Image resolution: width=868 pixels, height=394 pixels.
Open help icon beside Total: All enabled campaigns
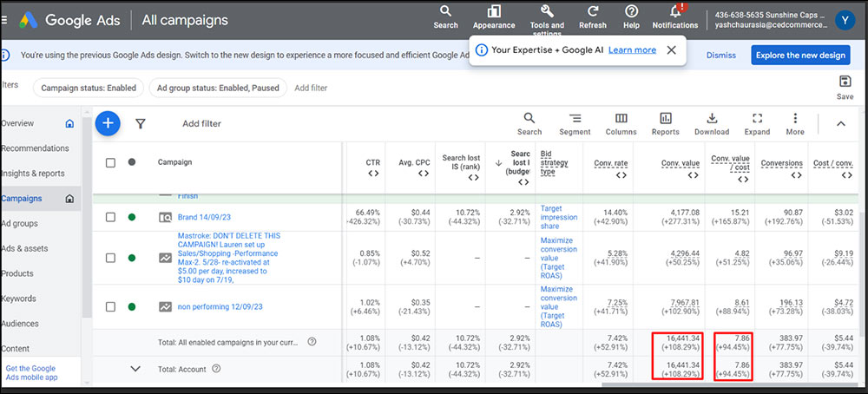312,342
